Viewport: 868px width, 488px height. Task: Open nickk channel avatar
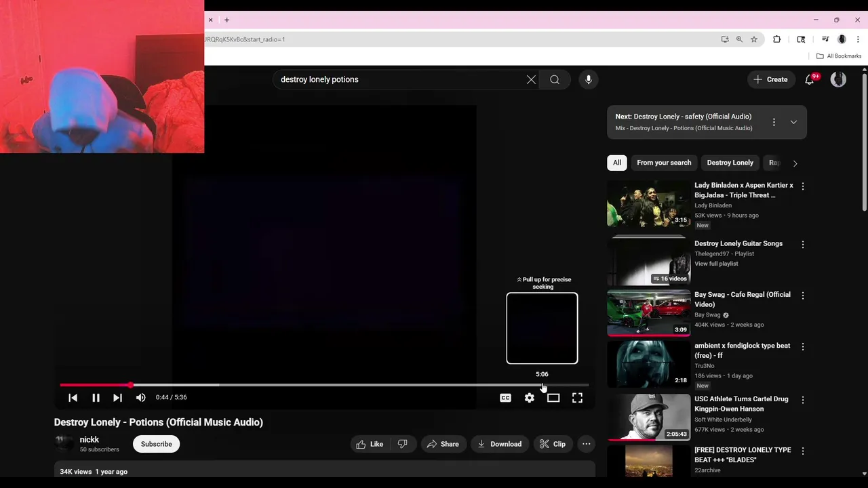(x=64, y=443)
